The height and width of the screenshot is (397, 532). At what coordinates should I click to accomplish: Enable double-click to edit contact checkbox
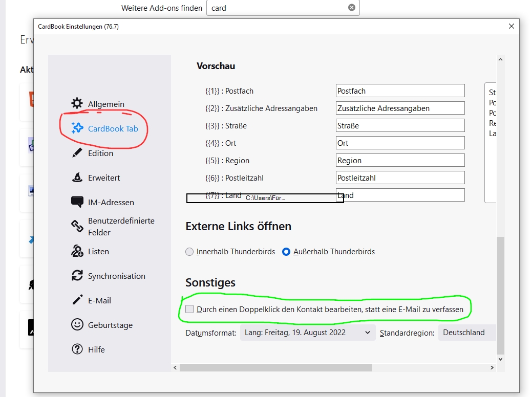coord(189,309)
